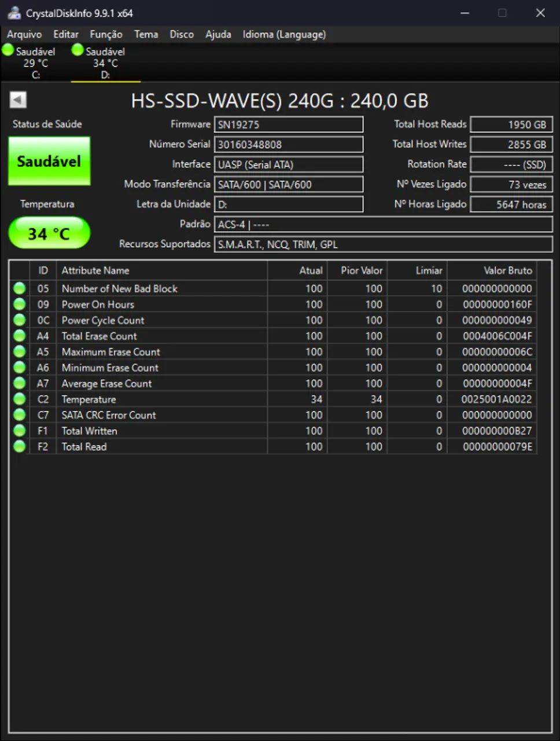Select the Total Written attribute name
Viewport: 560px width, 741px height.
click(89, 431)
